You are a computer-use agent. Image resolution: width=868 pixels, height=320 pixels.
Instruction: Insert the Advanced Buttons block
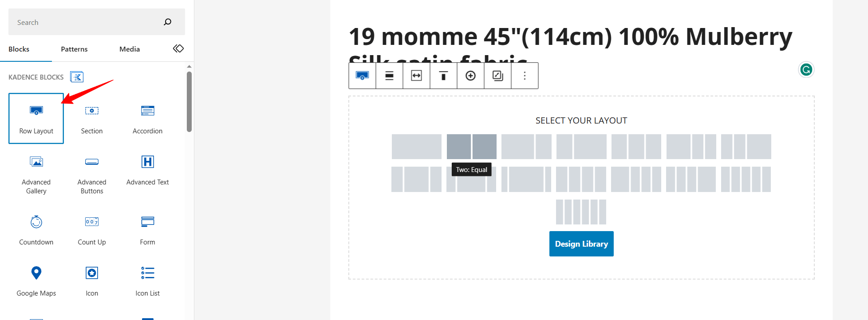[92, 174]
